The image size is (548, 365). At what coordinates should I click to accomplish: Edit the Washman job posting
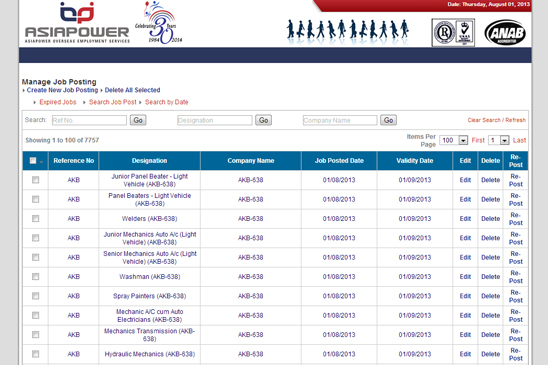[x=465, y=277]
